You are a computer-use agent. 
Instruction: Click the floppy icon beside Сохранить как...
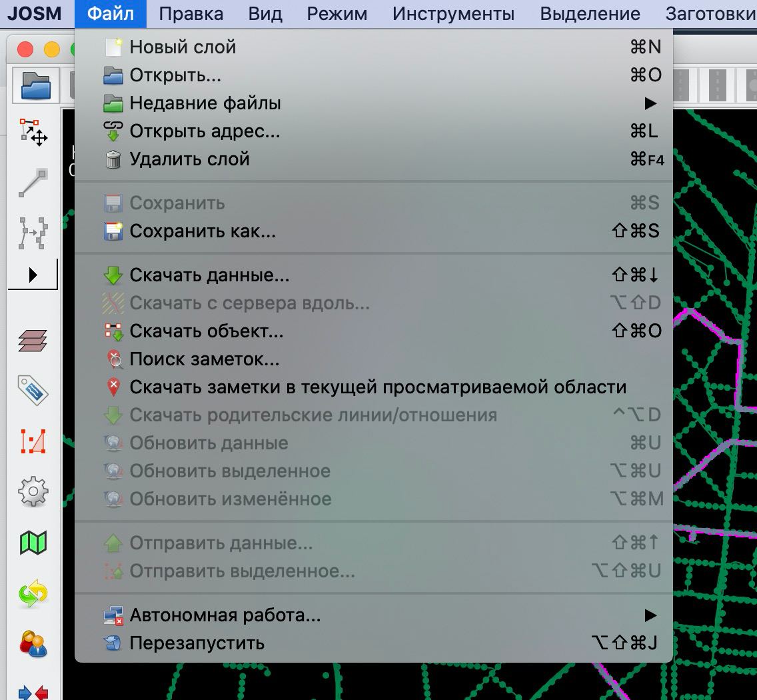(113, 231)
